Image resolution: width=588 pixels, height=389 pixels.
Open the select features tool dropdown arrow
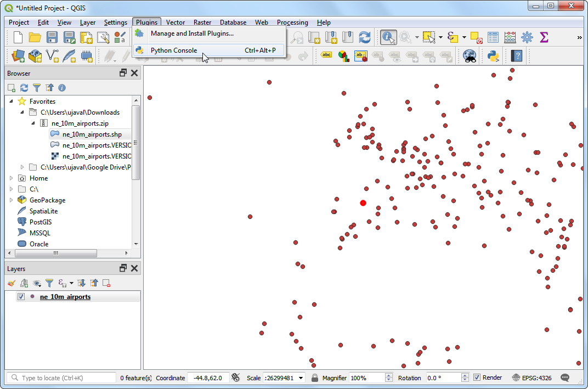click(440, 37)
